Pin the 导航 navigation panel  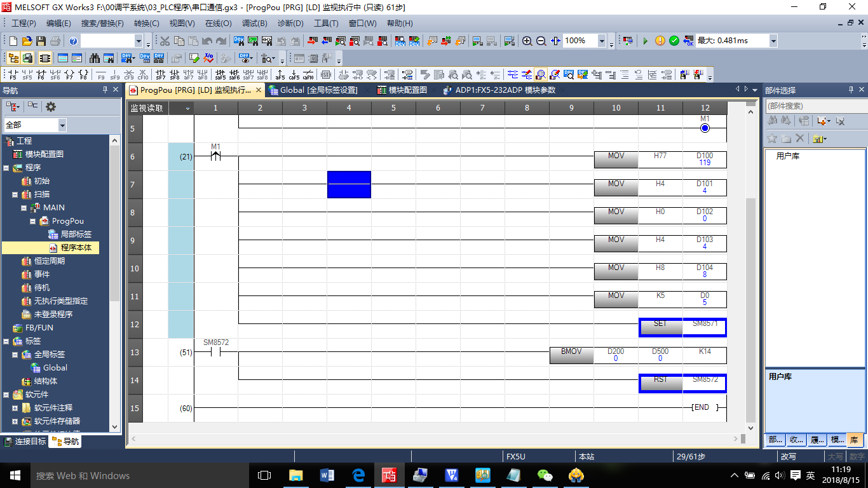pos(105,90)
